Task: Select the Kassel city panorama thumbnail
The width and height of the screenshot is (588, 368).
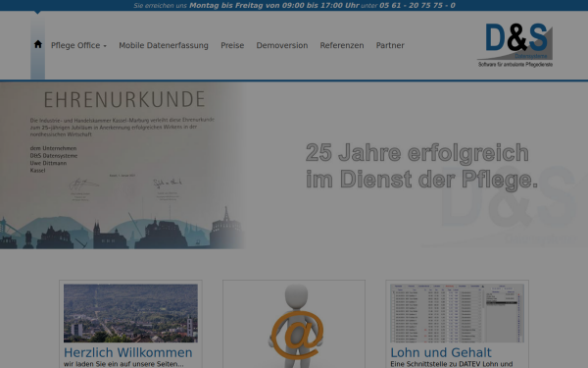Action: [130, 313]
